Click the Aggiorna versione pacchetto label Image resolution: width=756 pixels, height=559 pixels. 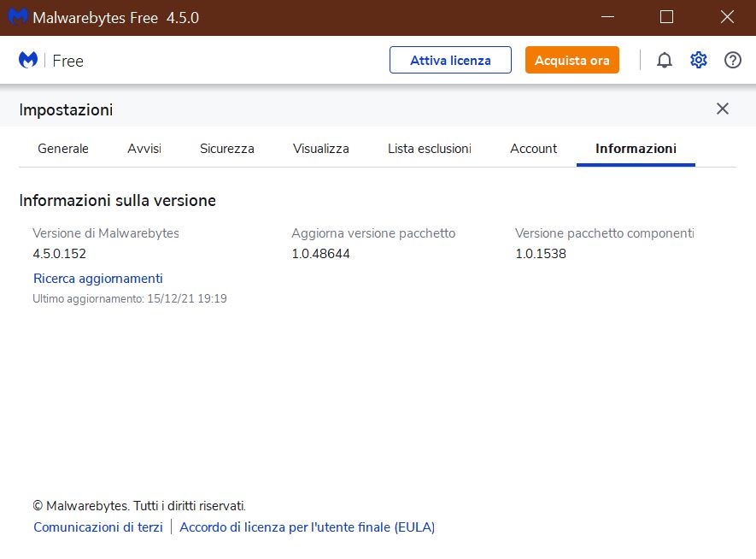373,233
